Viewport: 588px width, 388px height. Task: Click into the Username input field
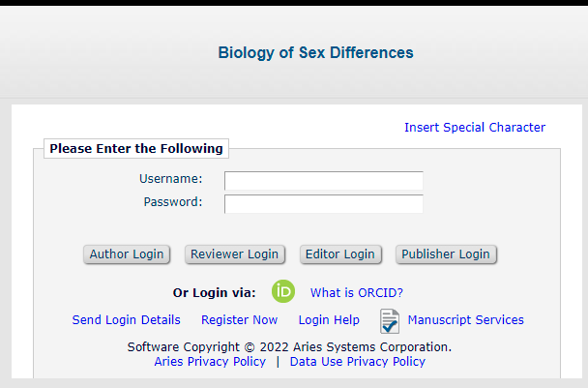coord(323,181)
